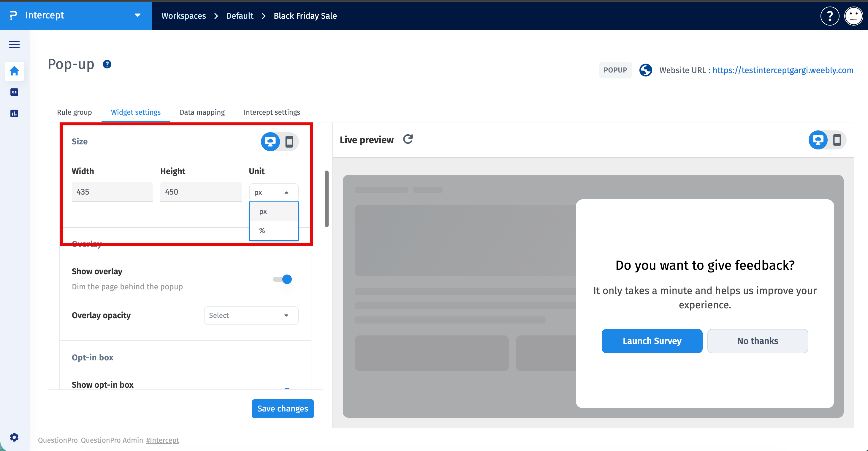Go to the Home icon in the sidebar
The width and height of the screenshot is (868, 451).
click(14, 71)
